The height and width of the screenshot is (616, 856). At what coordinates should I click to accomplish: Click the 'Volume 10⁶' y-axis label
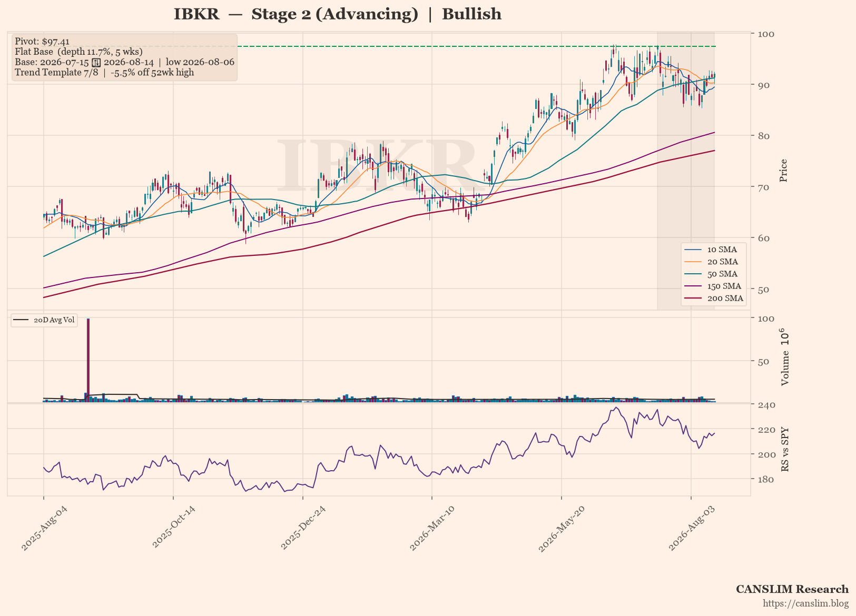(x=784, y=357)
